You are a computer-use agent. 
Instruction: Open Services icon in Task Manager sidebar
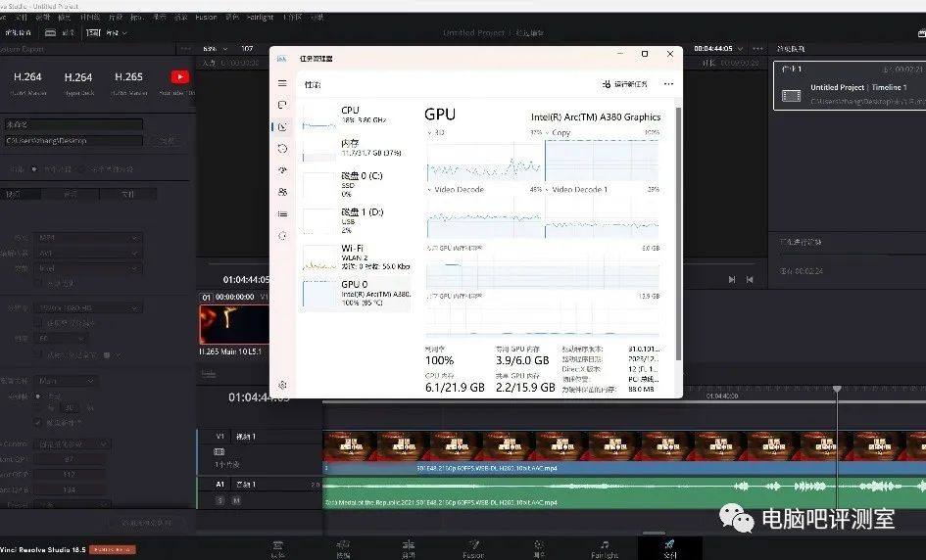pos(282,236)
